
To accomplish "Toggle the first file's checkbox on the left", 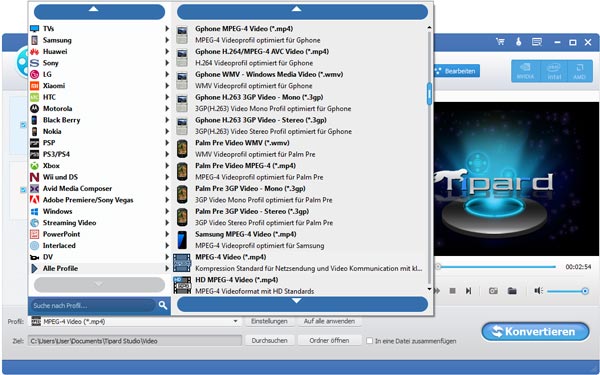I will (23, 125).
